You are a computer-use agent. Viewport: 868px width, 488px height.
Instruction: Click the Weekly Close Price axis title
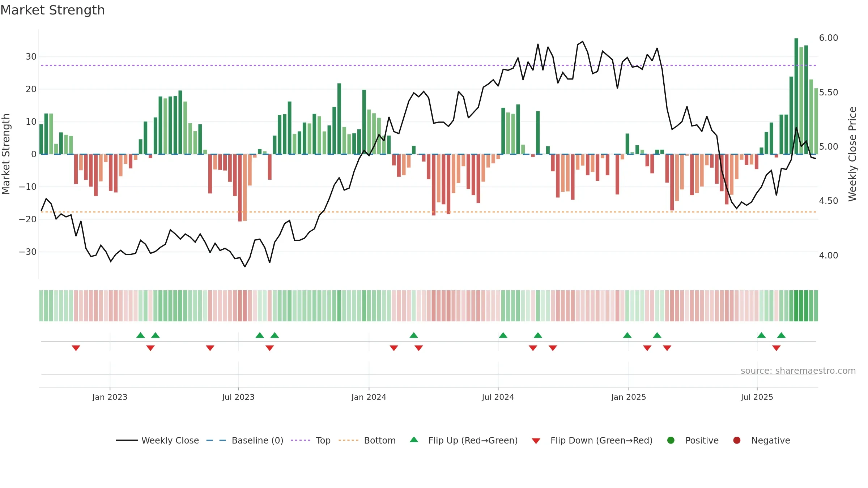coord(852,154)
